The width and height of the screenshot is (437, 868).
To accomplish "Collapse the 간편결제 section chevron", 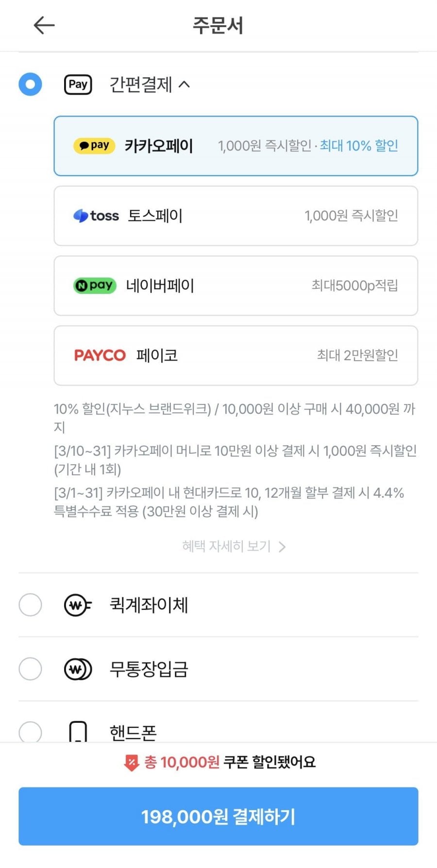I will pyautogui.click(x=184, y=84).
